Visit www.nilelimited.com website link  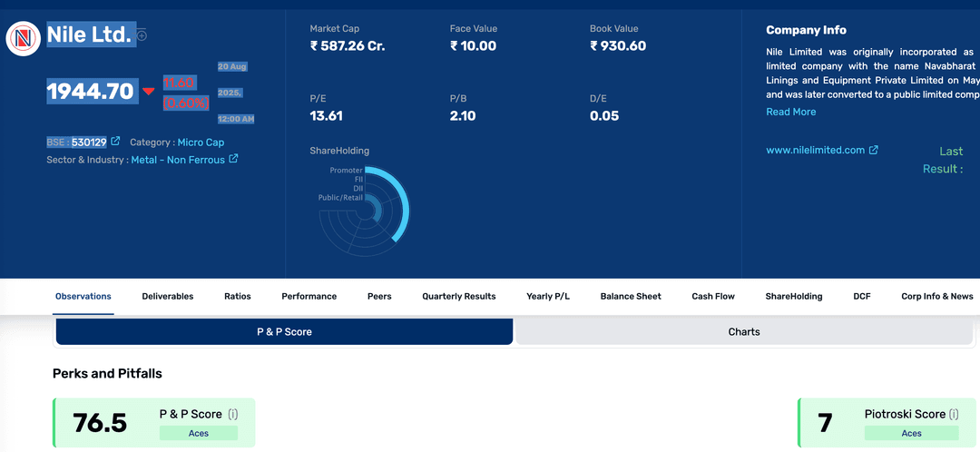point(816,150)
